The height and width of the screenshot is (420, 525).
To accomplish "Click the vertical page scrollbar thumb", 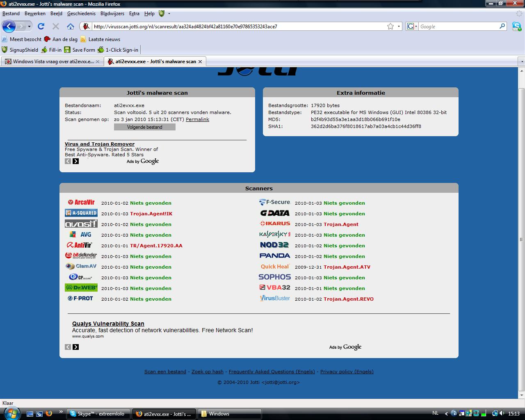I will [522, 239].
